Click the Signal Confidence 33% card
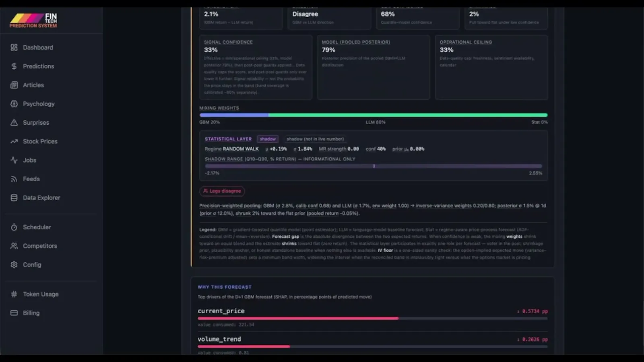Image resolution: width=644 pixels, height=362 pixels. [256, 67]
